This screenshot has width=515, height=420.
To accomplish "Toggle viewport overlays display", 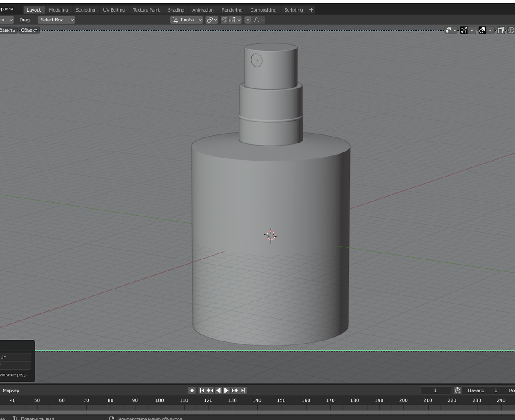I will click(482, 30).
